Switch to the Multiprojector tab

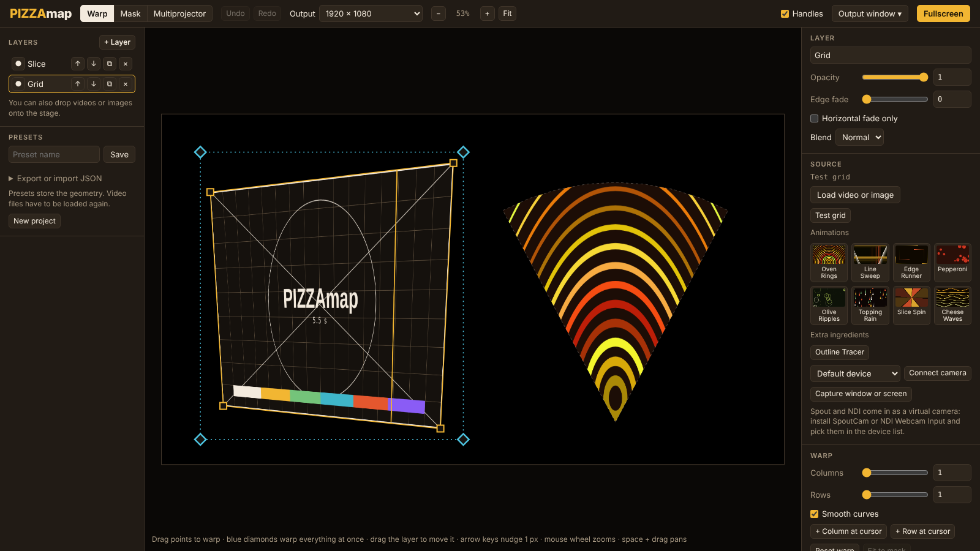(179, 13)
